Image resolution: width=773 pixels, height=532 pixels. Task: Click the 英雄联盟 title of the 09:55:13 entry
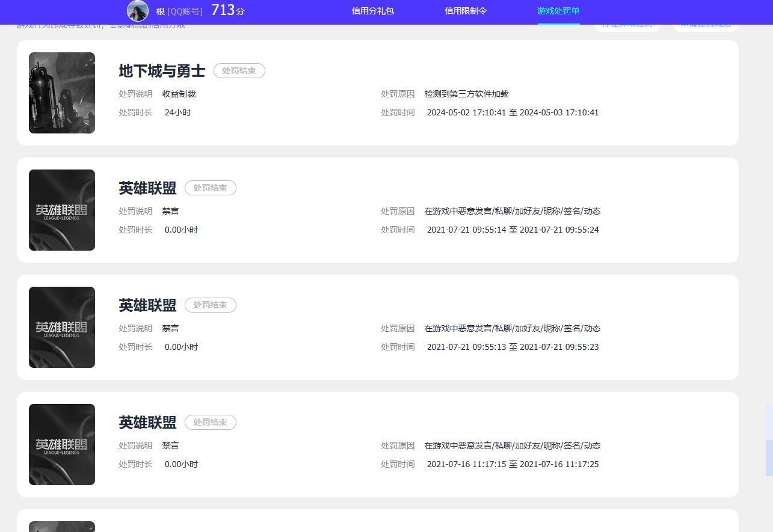[x=147, y=305]
